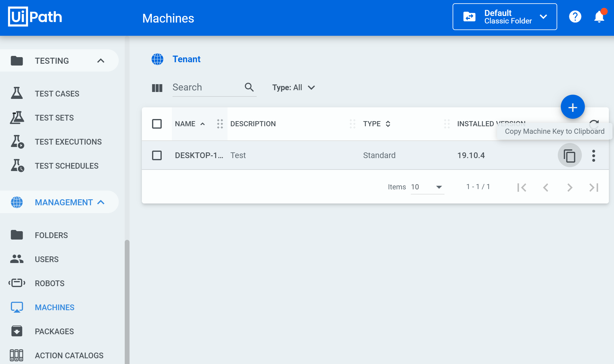Open the notifications bell
This screenshot has height=364, width=614.
coord(599,17)
